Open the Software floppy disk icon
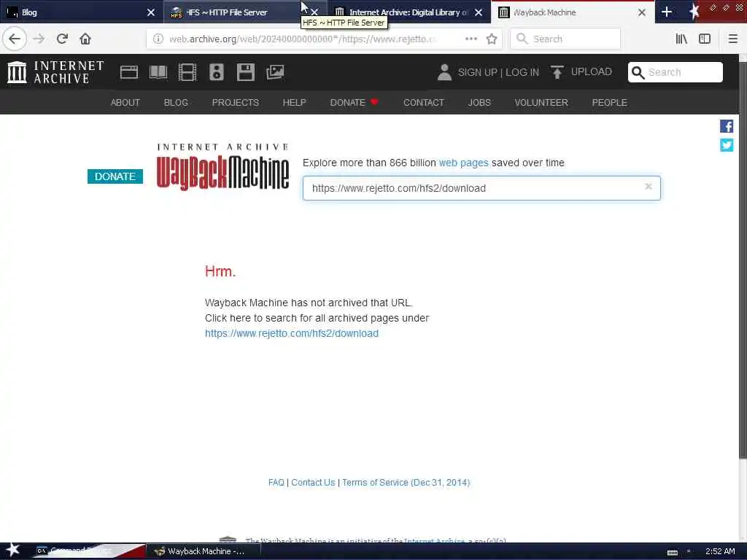Image resolution: width=747 pixels, height=560 pixels. (245, 72)
